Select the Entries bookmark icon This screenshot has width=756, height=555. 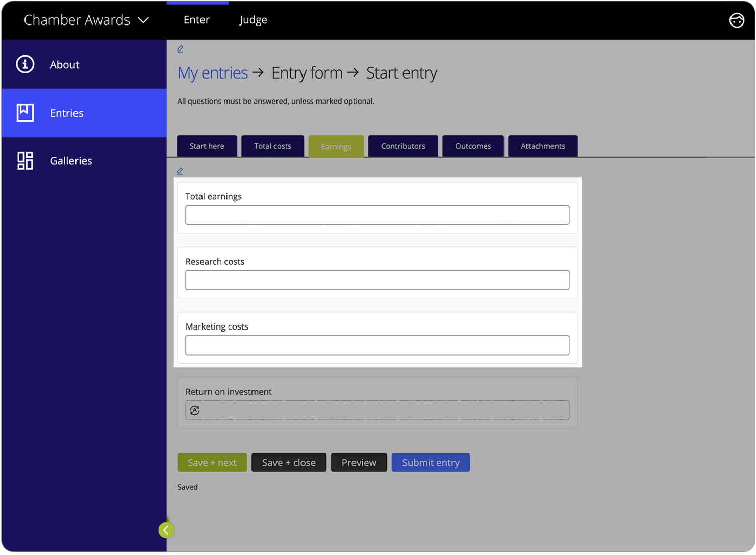[x=24, y=113]
